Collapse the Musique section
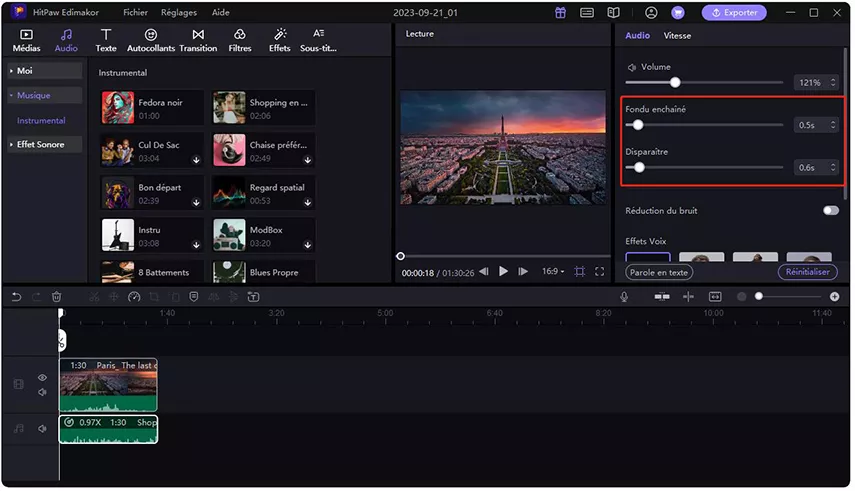Viewport: 855px width, 491px height. click(45, 95)
